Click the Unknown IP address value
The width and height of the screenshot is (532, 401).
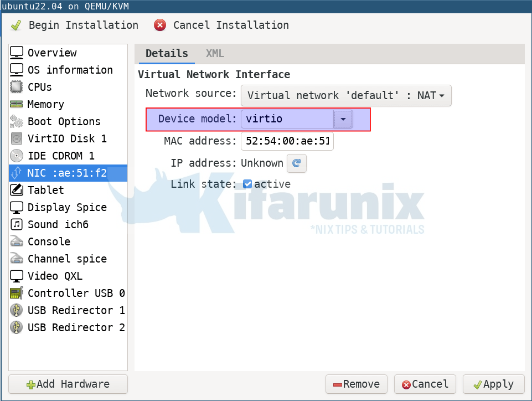pyautogui.click(x=262, y=163)
